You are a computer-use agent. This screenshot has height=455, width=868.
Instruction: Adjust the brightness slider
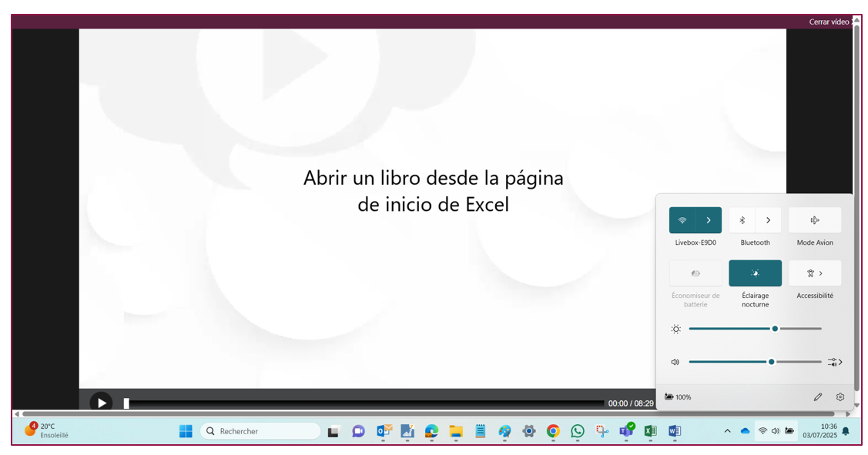tap(755, 329)
